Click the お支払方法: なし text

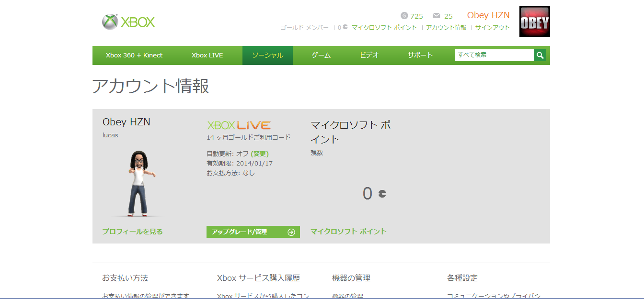point(231,173)
